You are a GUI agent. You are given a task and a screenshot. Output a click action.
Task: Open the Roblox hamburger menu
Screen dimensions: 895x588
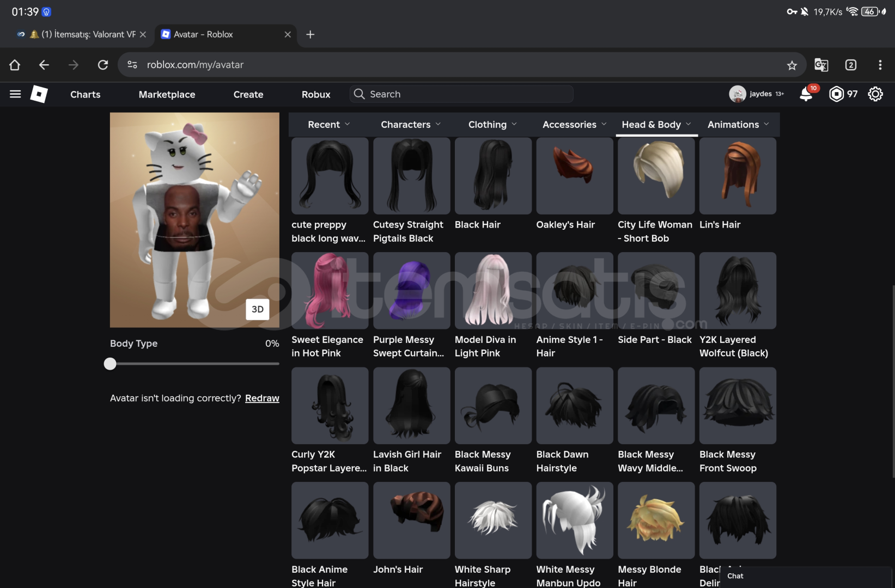click(15, 94)
